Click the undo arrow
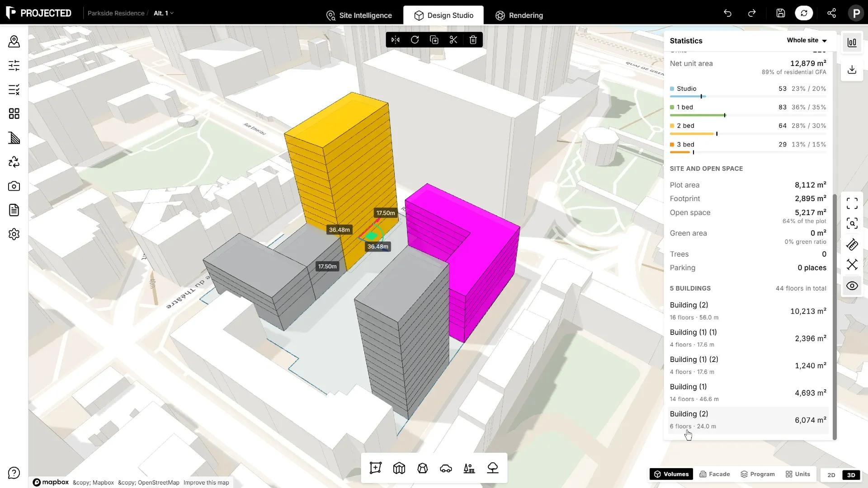868x488 pixels. pos(727,13)
